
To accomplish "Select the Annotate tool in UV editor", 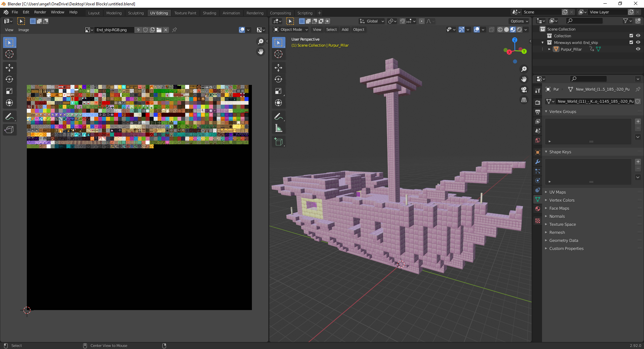I will tap(9, 116).
